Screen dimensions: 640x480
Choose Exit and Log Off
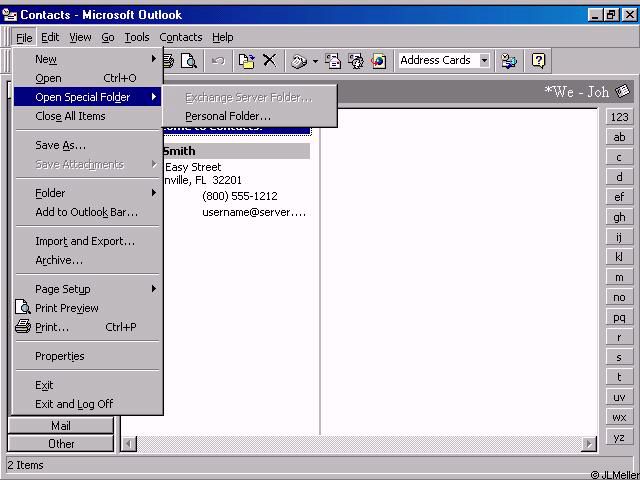[x=88, y=404]
